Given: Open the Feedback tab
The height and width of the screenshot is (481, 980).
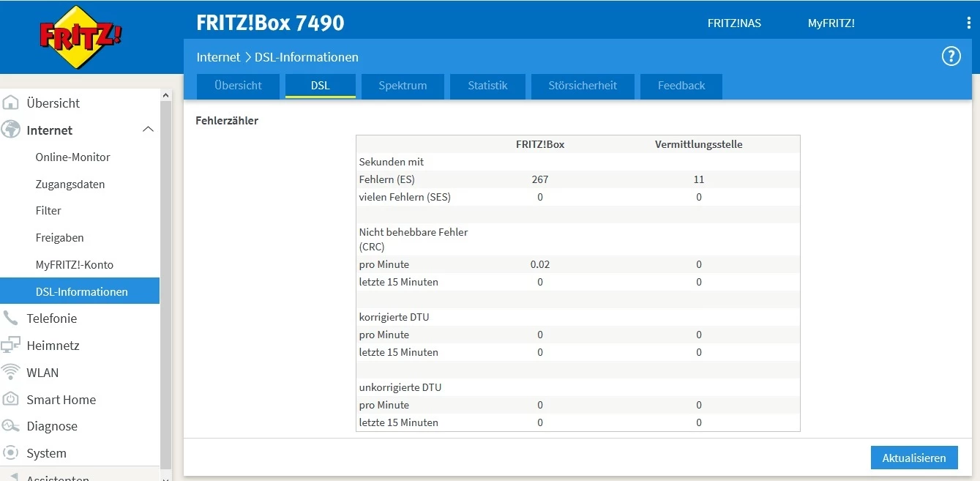Looking at the screenshot, I should [x=681, y=86].
